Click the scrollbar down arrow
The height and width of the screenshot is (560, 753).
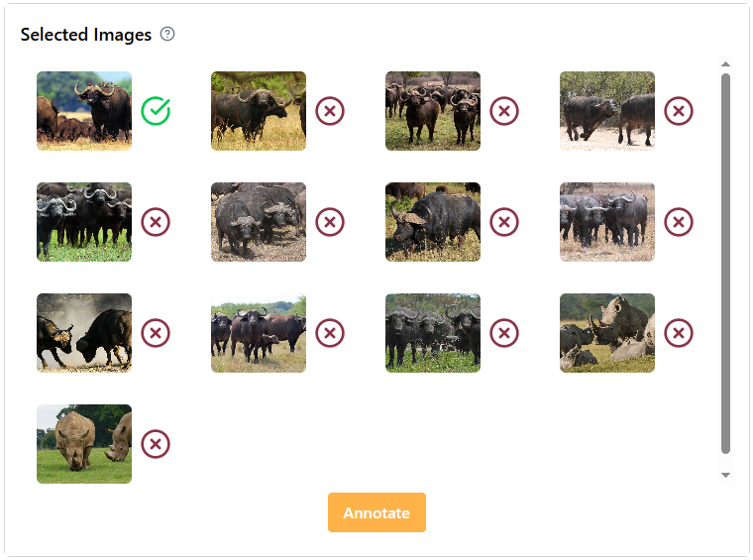coord(725,476)
